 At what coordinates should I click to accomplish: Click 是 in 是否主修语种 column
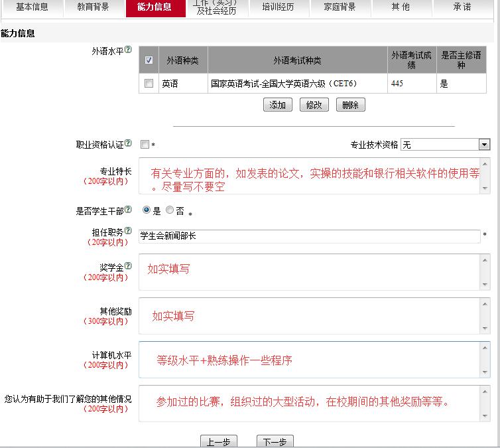click(462, 84)
